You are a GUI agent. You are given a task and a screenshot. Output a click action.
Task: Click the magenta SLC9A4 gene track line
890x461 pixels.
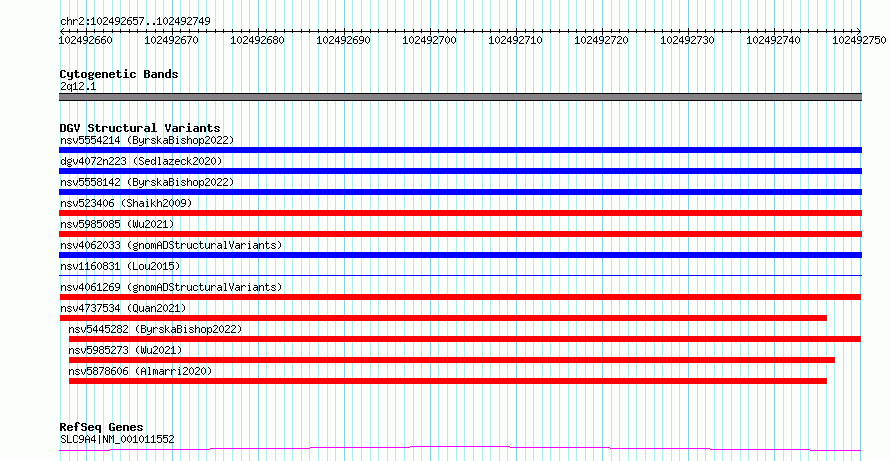pyautogui.click(x=460, y=449)
